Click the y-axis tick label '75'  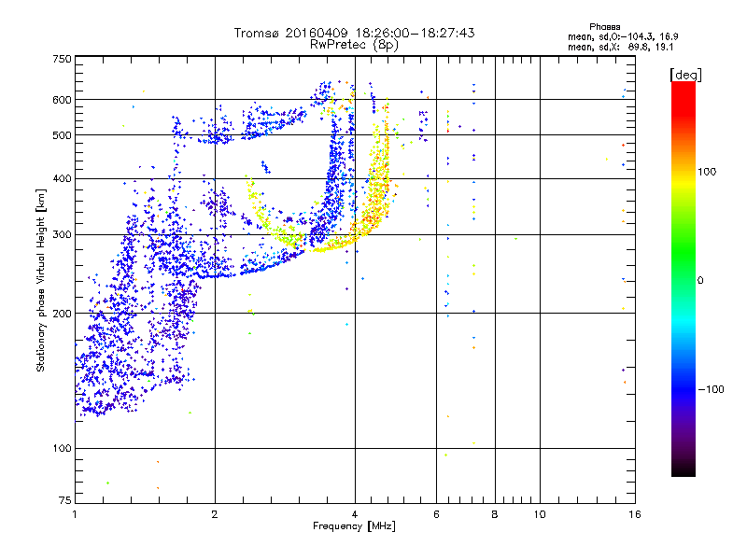pyautogui.click(x=65, y=500)
